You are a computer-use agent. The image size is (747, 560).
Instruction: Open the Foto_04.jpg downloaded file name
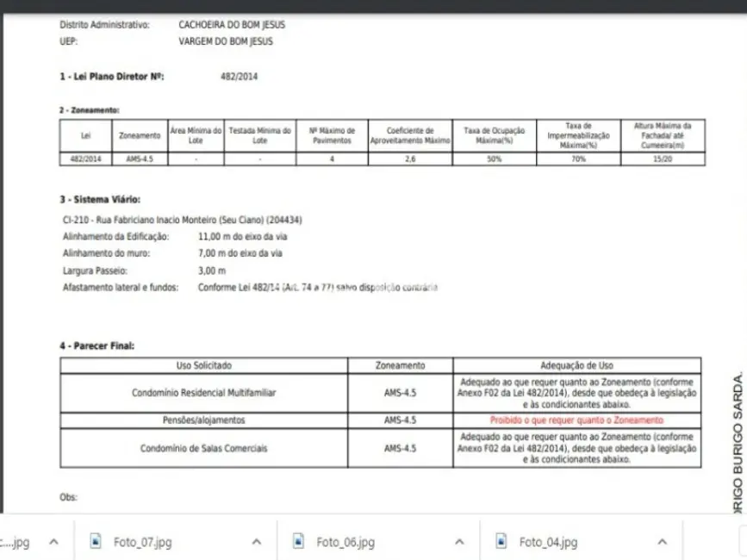(x=548, y=542)
